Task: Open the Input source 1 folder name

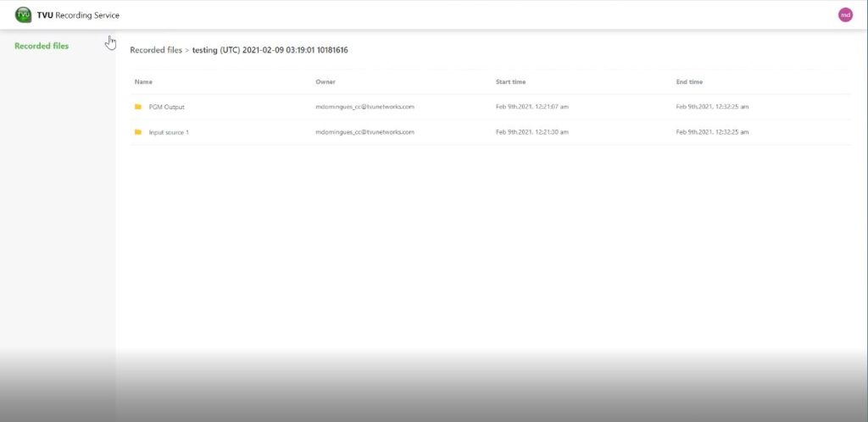Action: (169, 132)
